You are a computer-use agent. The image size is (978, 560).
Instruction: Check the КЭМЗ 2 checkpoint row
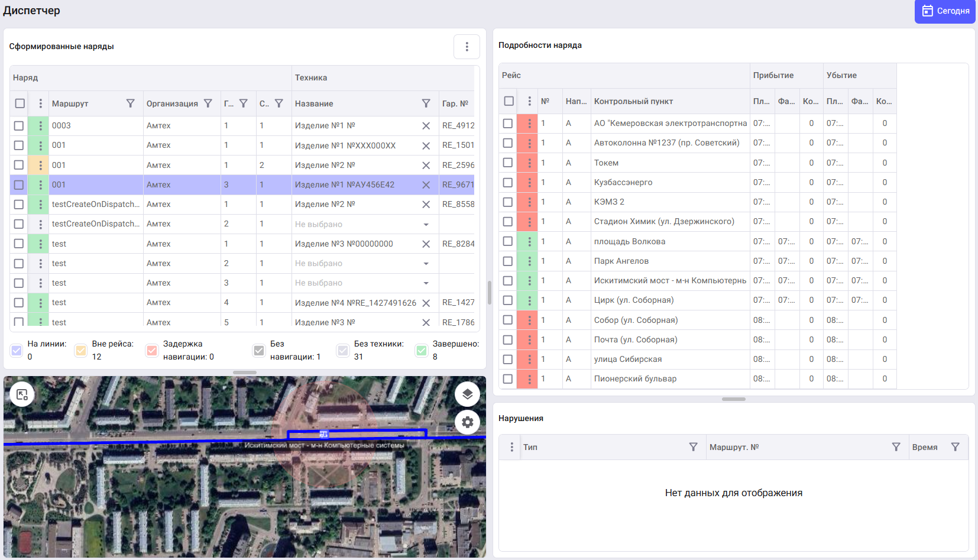pyautogui.click(x=508, y=202)
